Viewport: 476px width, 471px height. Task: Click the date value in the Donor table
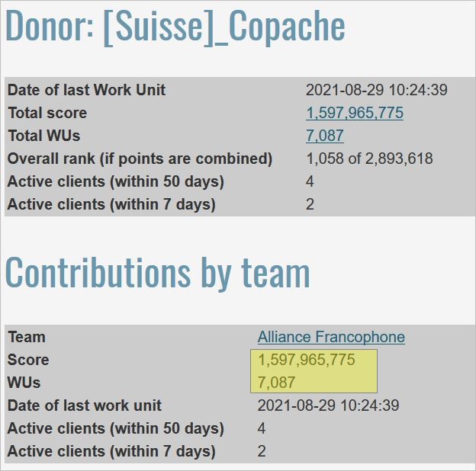pos(376,90)
